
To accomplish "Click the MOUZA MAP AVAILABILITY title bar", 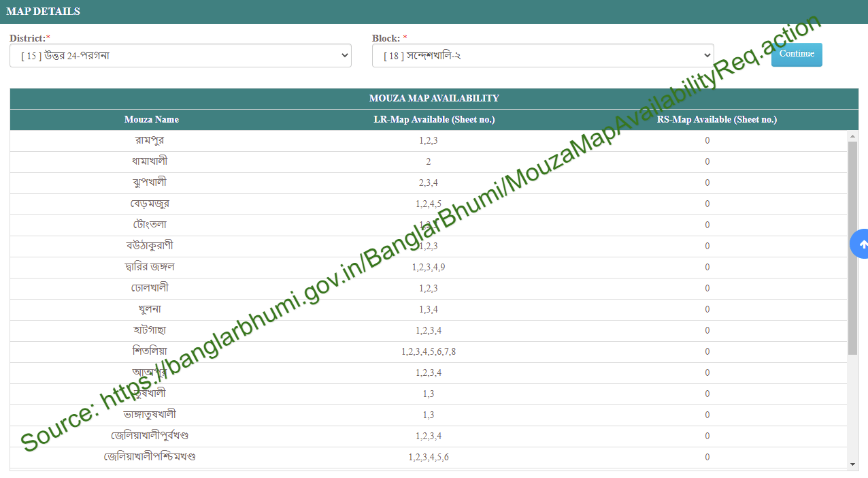I will click(434, 98).
